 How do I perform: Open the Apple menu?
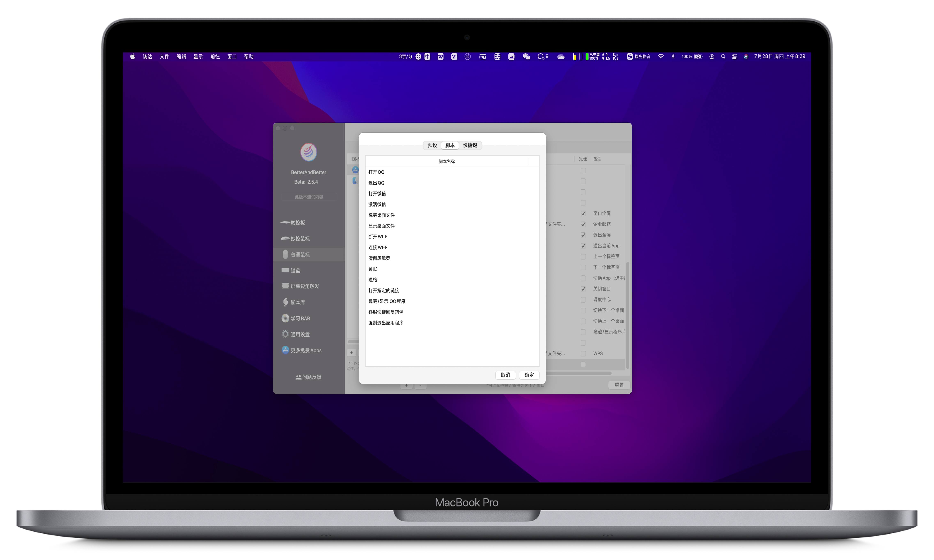(133, 57)
